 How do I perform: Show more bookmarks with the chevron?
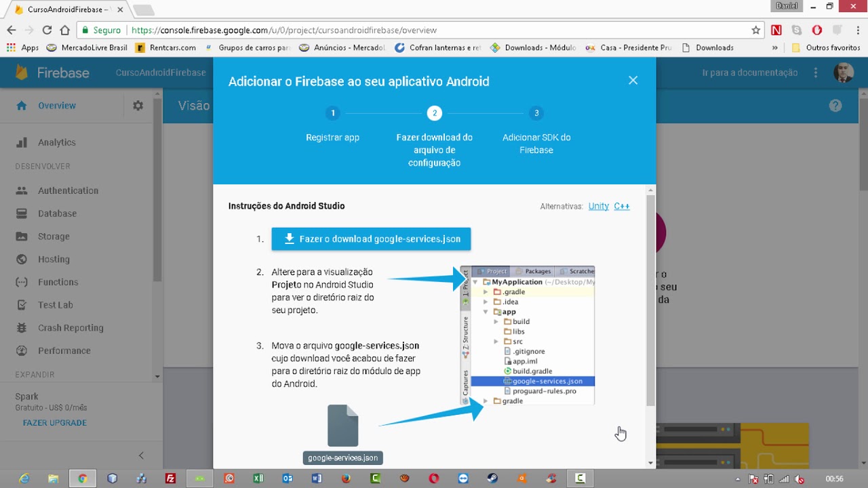tap(775, 47)
